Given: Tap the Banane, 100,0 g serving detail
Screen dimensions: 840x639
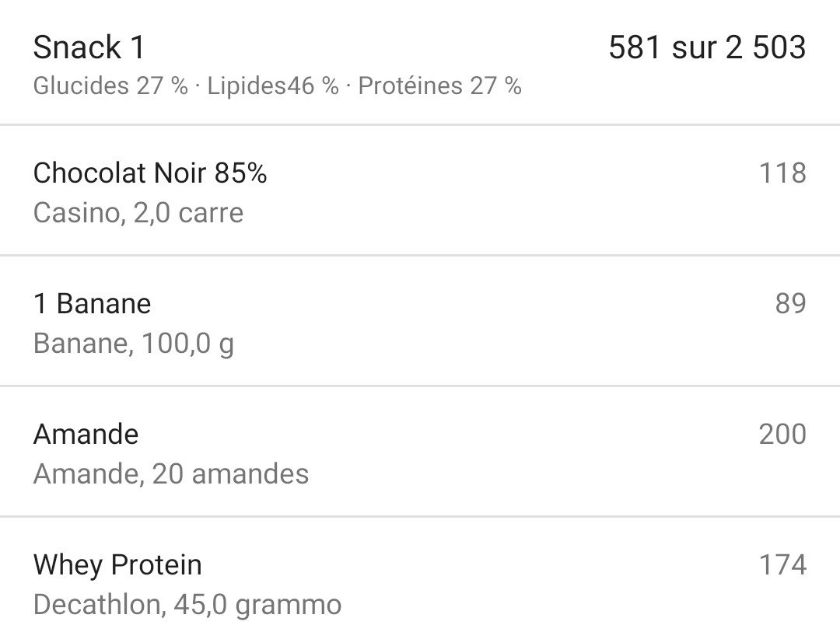Looking at the screenshot, I should coord(133,344).
